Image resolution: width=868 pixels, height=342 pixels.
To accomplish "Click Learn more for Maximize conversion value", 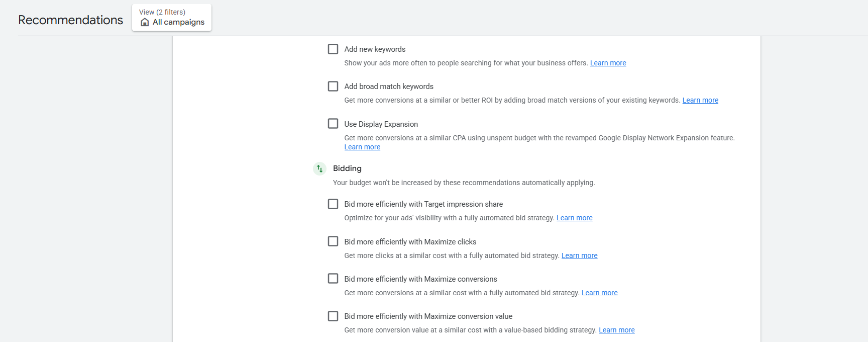I will 616,330.
